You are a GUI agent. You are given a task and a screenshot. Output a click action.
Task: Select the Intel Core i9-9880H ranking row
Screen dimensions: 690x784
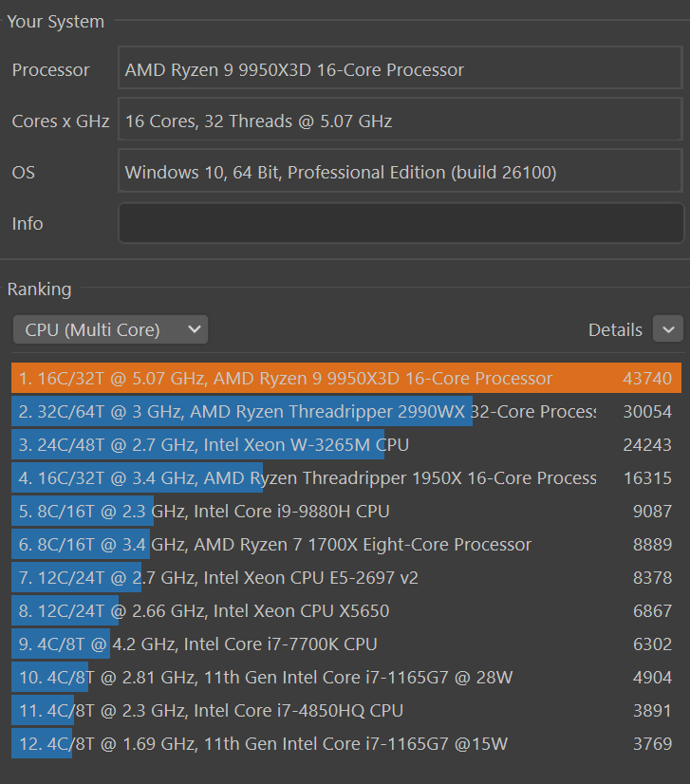click(346, 511)
